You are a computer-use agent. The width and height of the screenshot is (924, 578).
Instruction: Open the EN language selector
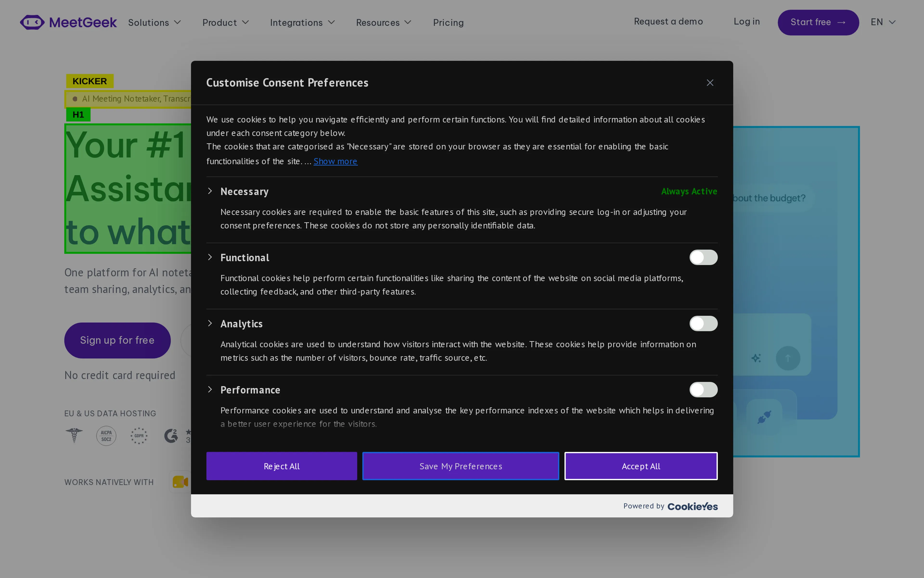coord(883,22)
